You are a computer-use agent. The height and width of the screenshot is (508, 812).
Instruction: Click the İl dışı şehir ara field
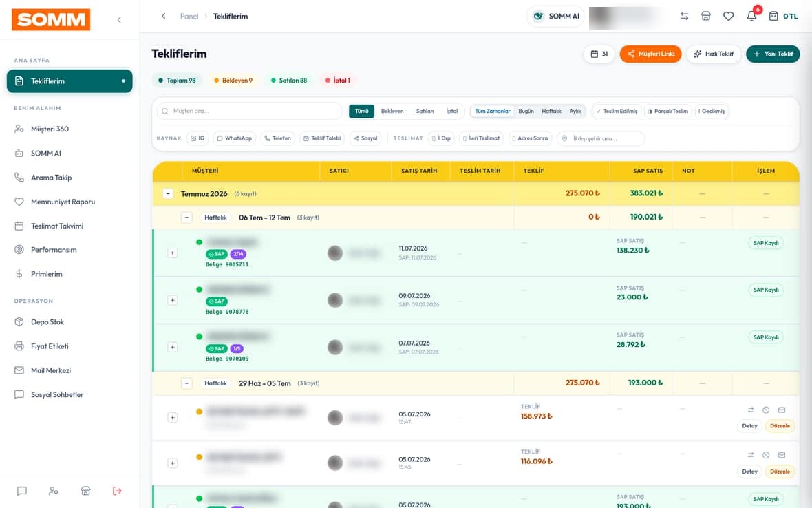[x=601, y=138]
